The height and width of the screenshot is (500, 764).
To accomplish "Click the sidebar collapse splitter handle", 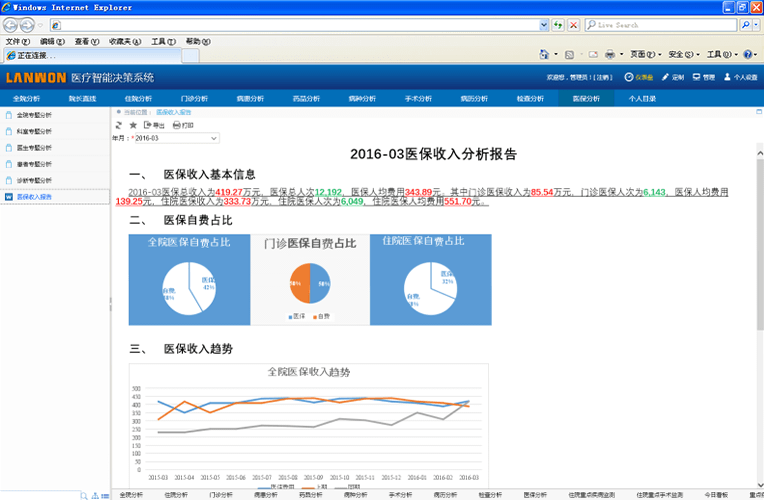I will [111, 304].
